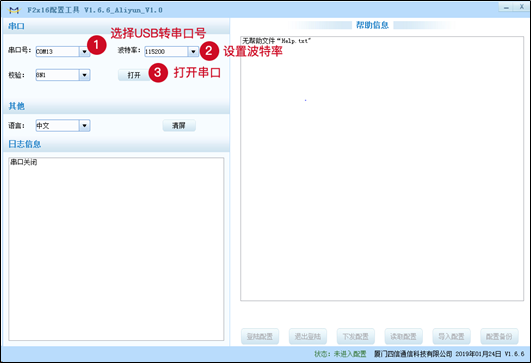Click the 退出登陆 button
This screenshot has width=531, height=363.
click(x=307, y=336)
